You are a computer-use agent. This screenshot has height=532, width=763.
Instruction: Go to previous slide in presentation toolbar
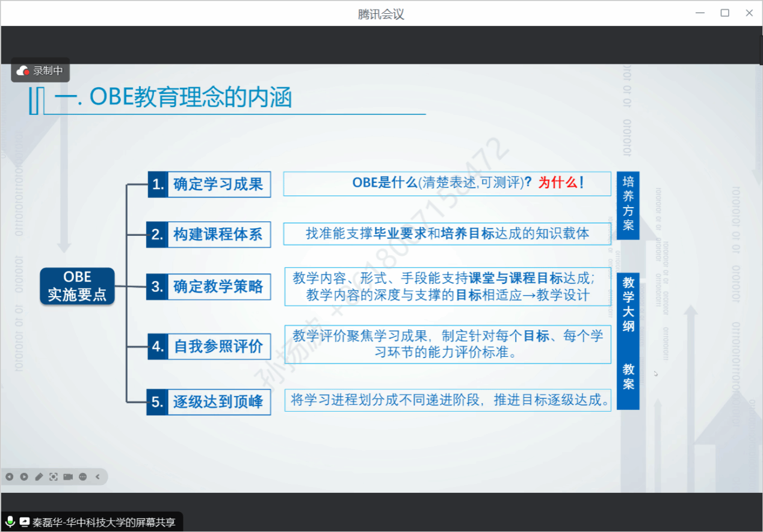tap(10, 477)
